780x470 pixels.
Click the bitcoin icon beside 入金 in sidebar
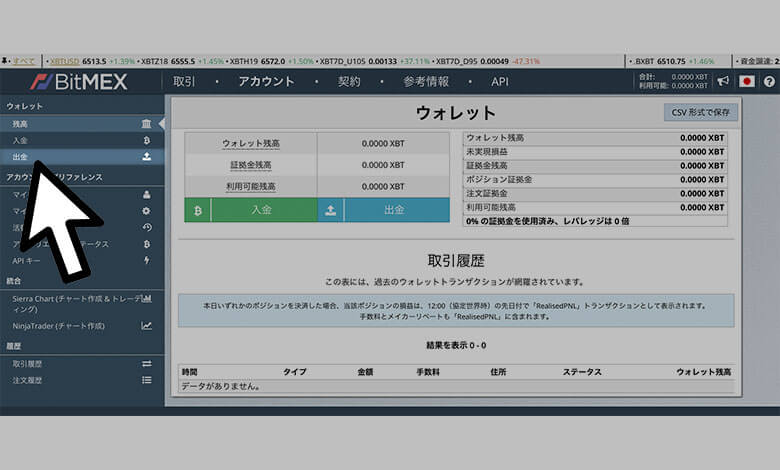point(147,140)
